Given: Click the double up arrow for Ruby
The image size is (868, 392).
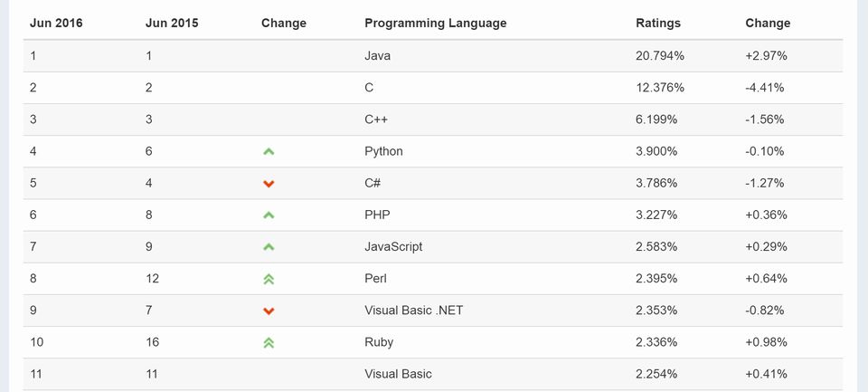Looking at the screenshot, I should coord(269,342).
